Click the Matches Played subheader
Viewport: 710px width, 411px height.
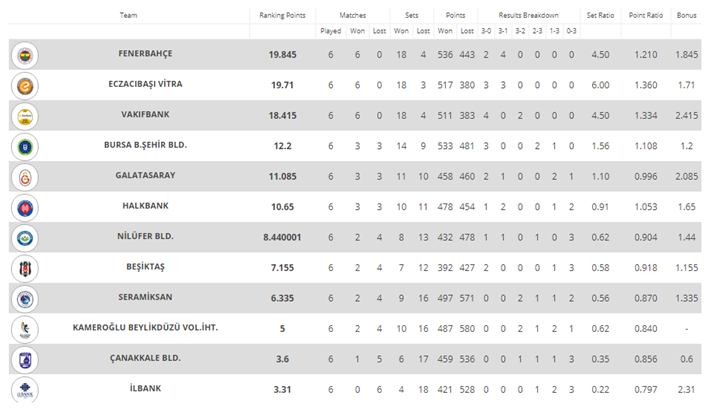click(x=331, y=31)
